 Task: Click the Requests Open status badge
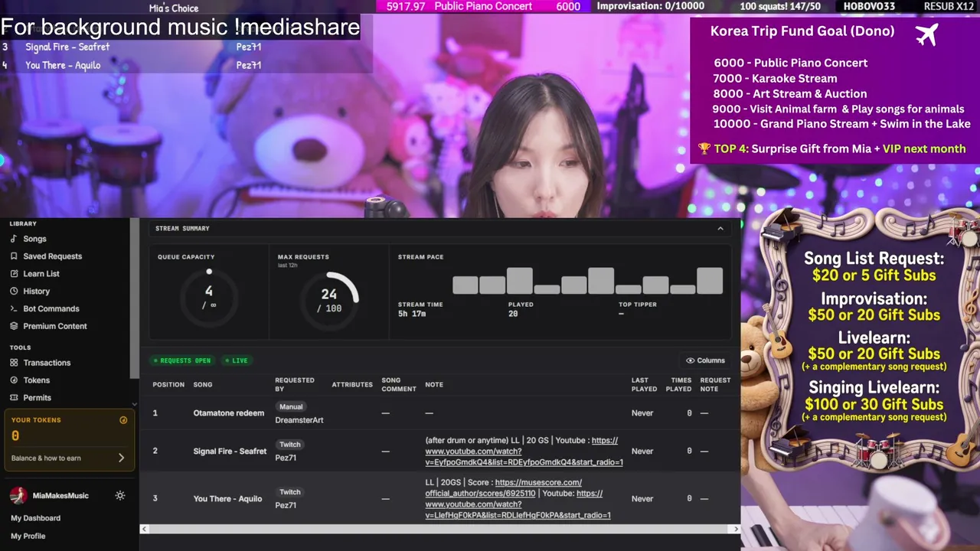182,360
